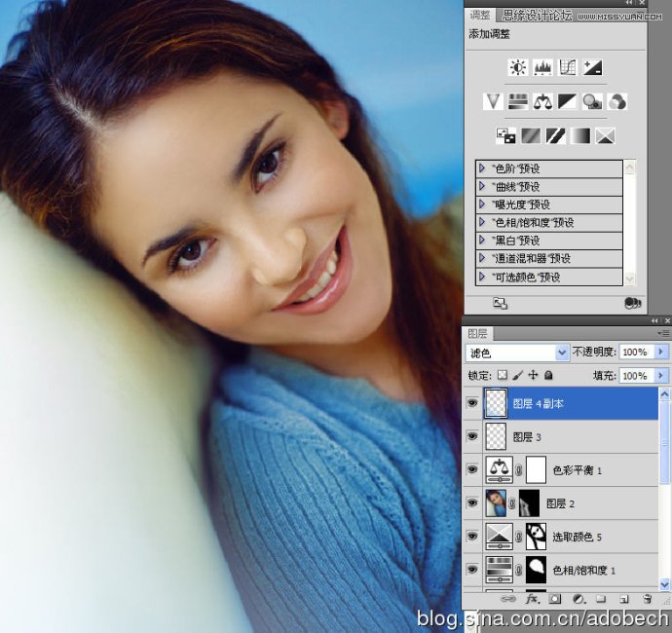Click the 色彩平衡 1 white mask thumbnail
Viewport: 672px width, 633px height.
[536, 470]
